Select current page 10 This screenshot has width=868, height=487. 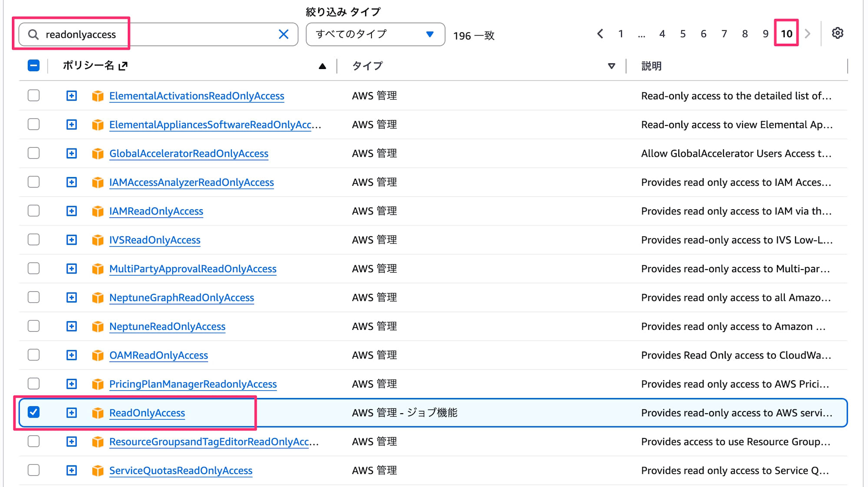pos(786,34)
